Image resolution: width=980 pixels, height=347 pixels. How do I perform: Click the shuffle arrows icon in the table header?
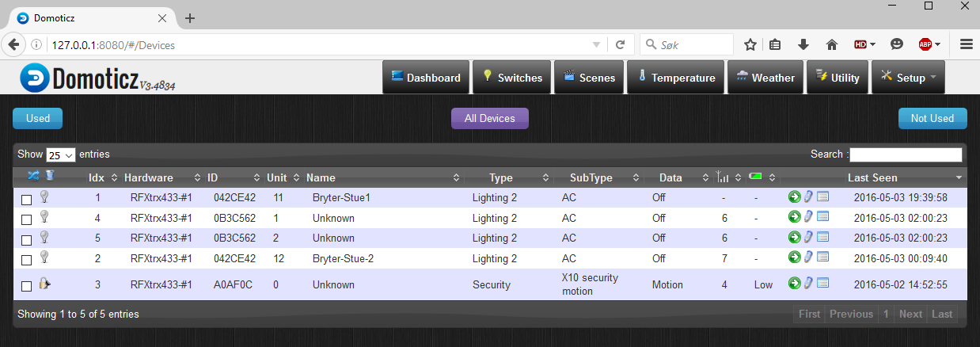click(x=34, y=175)
